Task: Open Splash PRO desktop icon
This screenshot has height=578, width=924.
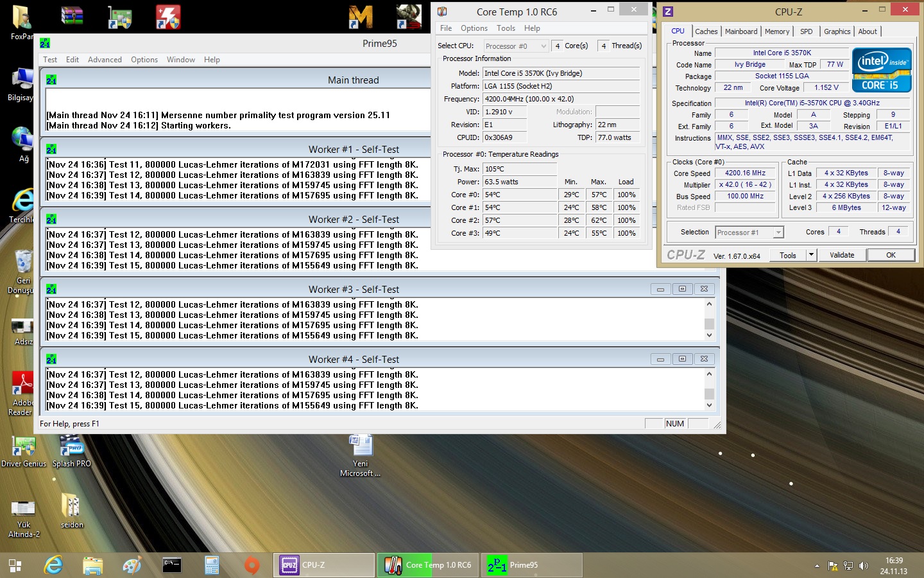Action: click(x=71, y=446)
